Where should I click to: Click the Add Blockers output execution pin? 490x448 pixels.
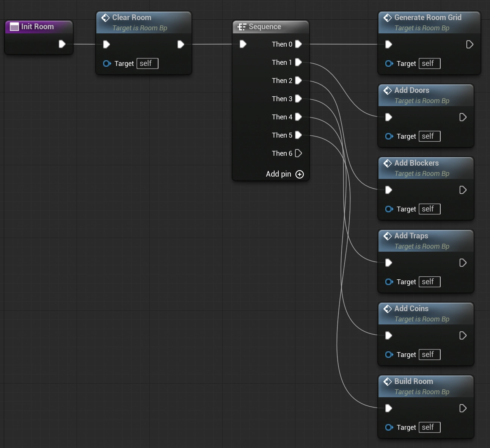click(463, 190)
